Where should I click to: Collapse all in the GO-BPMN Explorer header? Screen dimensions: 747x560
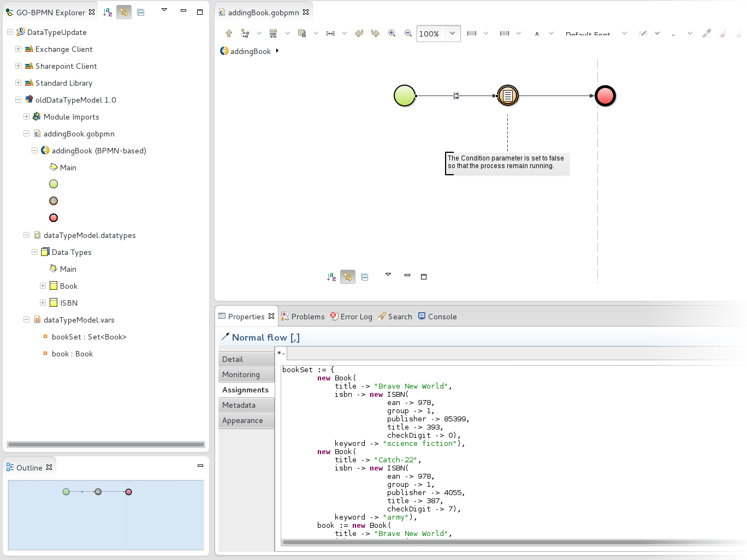141,12
